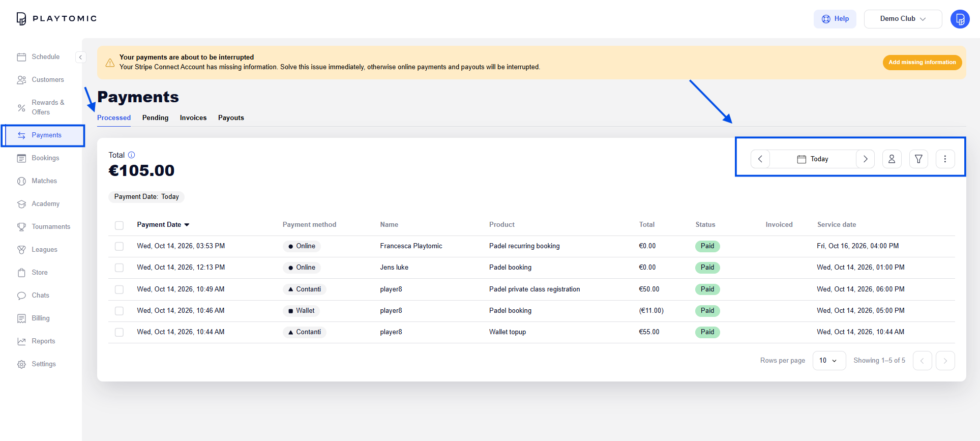This screenshot has height=441, width=980.
Task: Switch to the Payouts tab
Action: (231, 118)
